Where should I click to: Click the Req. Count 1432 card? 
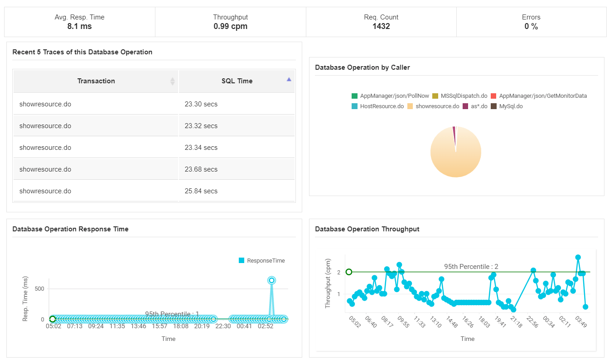tap(381, 22)
